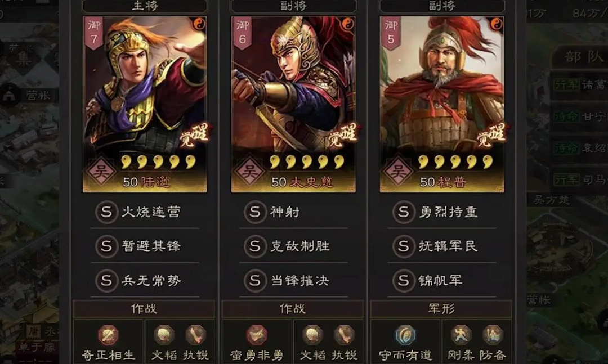Click the 奇正相生 tactic icon under 陆逊

point(108,335)
